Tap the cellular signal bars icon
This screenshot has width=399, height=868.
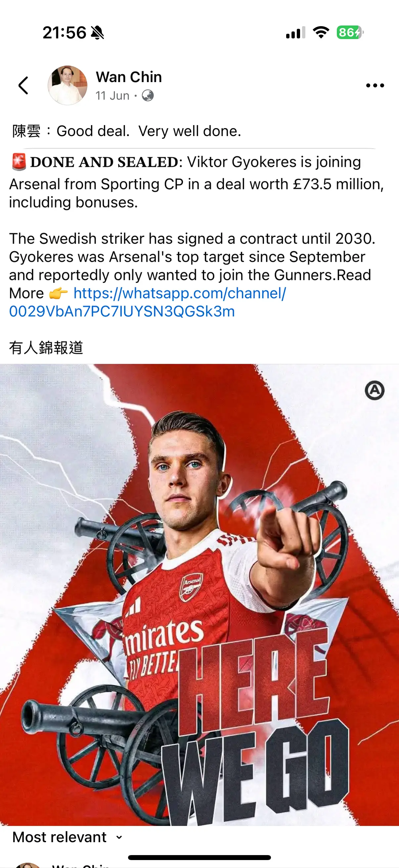(x=296, y=33)
